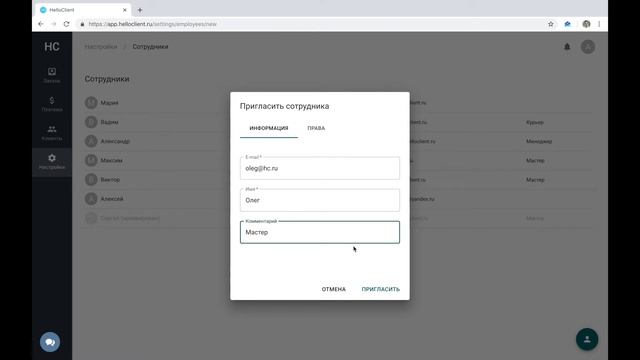Click the E-mail field containing oleg@hc.ru
This screenshot has height=360, width=640.
click(x=320, y=168)
